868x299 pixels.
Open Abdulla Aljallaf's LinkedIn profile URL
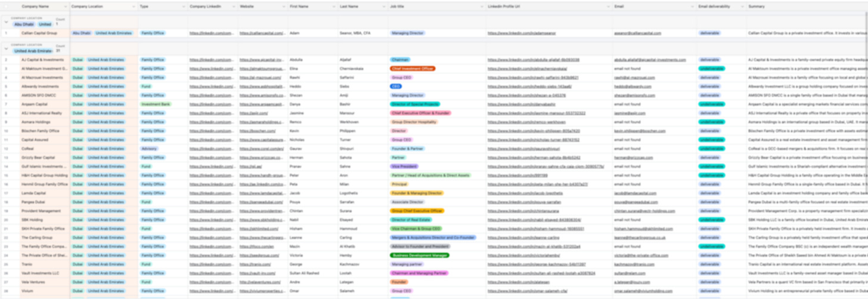click(533, 60)
